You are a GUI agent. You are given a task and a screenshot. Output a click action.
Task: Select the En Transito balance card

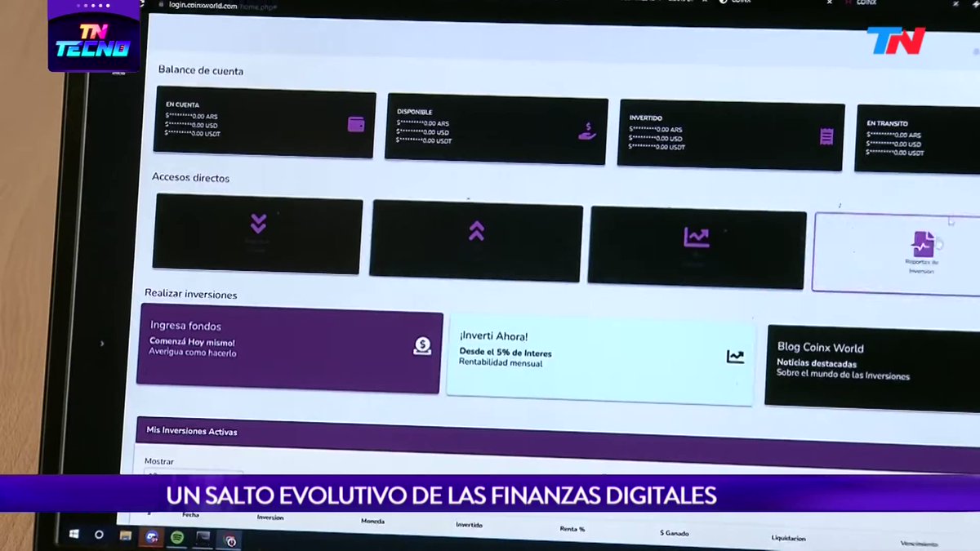click(x=917, y=140)
